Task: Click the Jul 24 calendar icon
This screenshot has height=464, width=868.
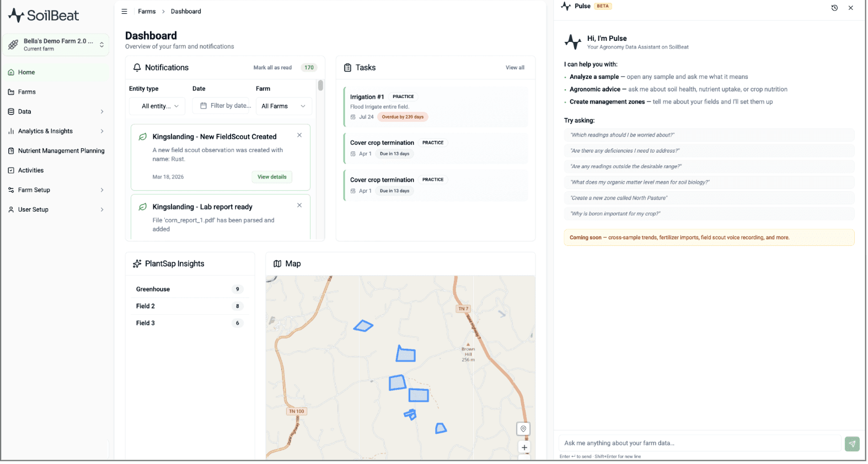Action: coord(353,117)
